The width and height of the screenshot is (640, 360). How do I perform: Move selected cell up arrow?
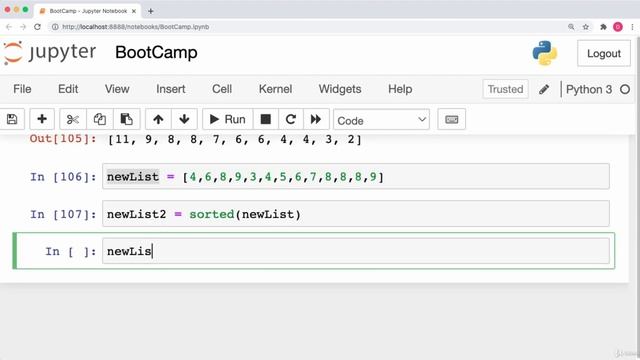(158, 119)
